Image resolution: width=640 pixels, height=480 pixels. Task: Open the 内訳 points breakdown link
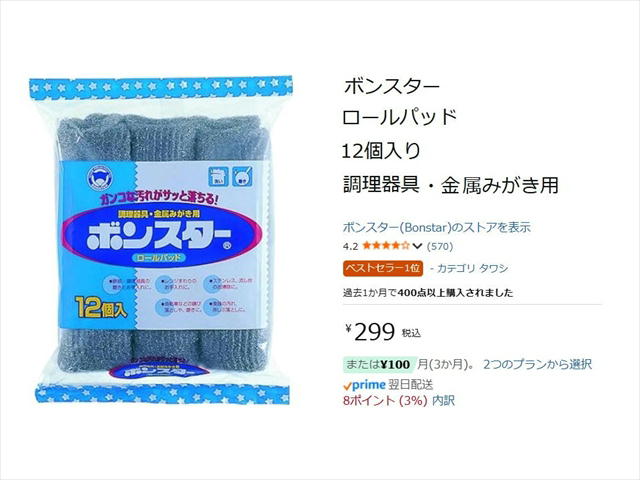[443, 401]
